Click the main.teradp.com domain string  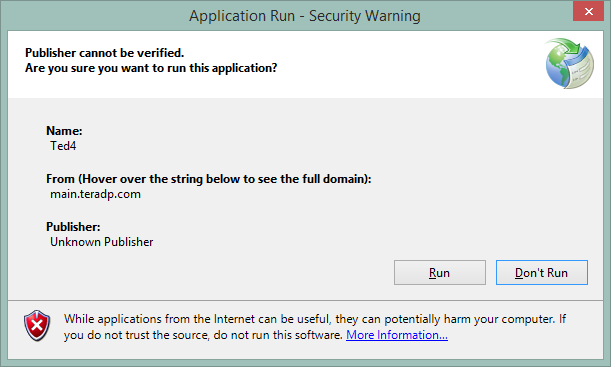95,194
